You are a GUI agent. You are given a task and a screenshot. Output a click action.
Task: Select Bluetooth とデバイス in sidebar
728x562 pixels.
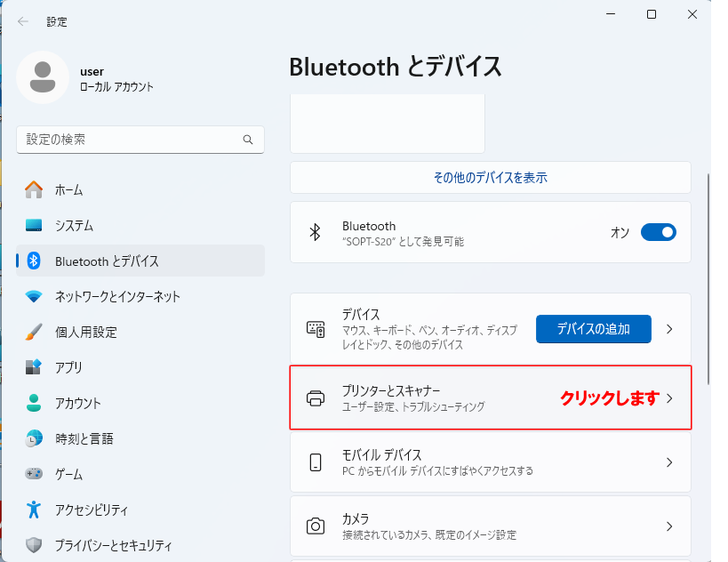[x=140, y=261]
